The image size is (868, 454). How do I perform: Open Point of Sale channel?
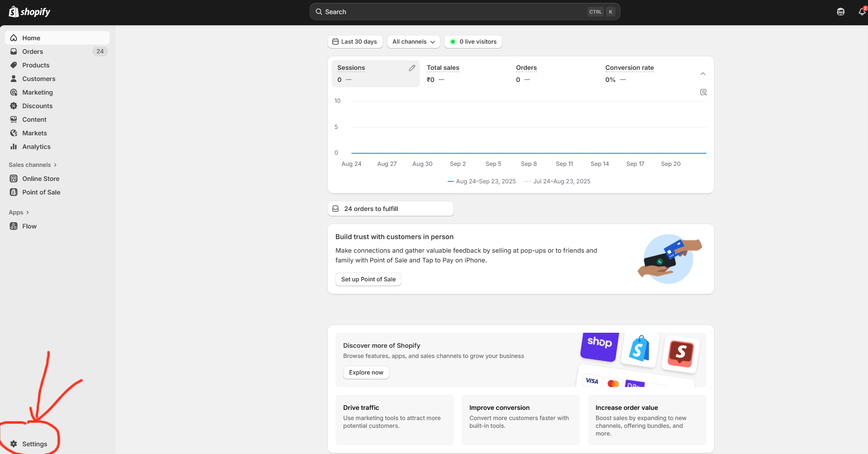pos(41,192)
